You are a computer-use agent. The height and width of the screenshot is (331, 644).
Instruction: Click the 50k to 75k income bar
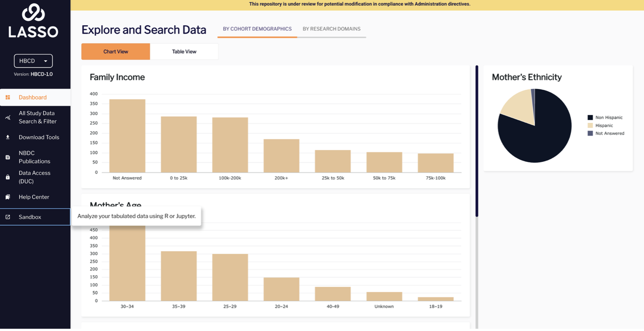tap(384, 162)
